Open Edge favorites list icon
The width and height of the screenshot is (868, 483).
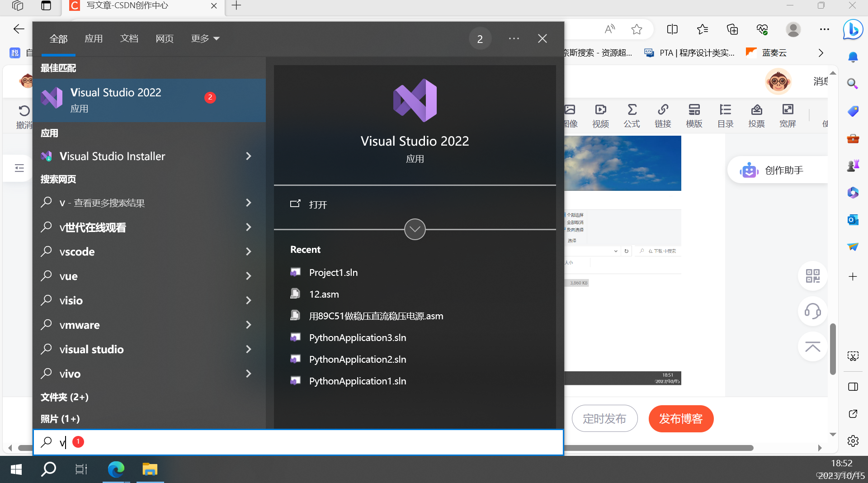coord(703,29)
